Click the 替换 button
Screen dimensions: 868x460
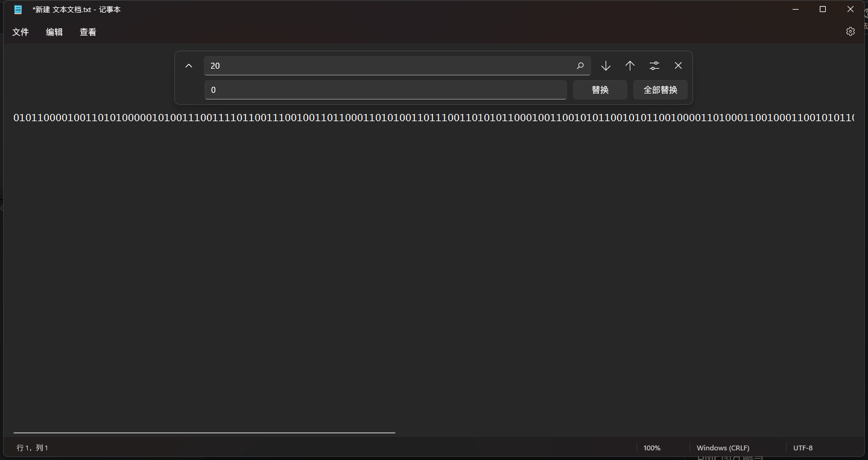point(600,90)
